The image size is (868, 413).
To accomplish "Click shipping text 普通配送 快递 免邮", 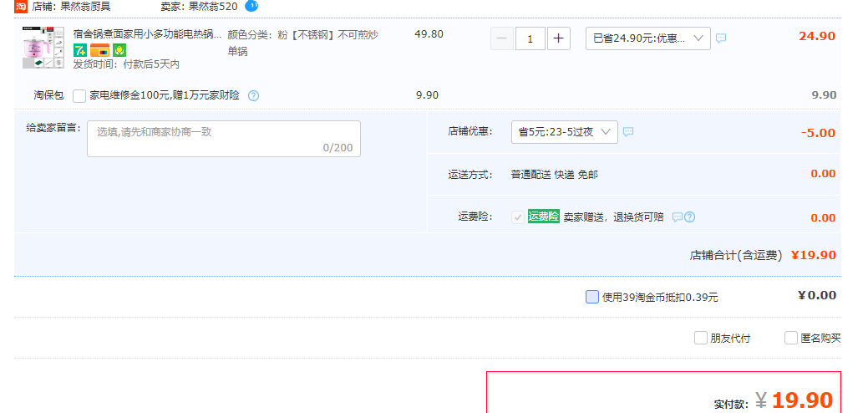I will pos(554,175).
